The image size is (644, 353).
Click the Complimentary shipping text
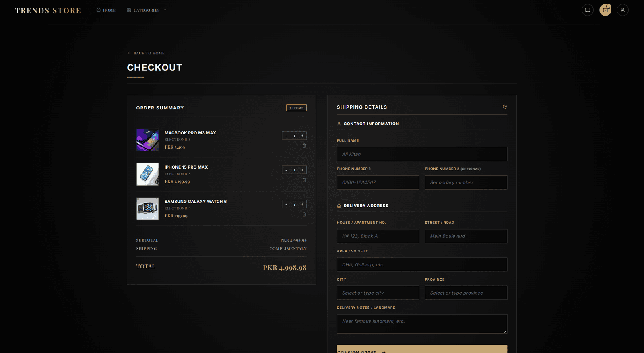click(x=288, y=249)
